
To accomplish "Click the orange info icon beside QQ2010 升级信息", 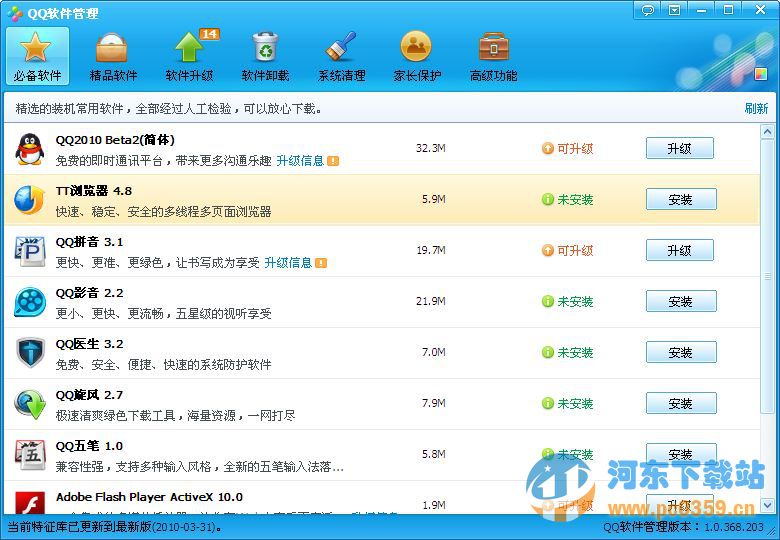I will click(x=333, y=161).
